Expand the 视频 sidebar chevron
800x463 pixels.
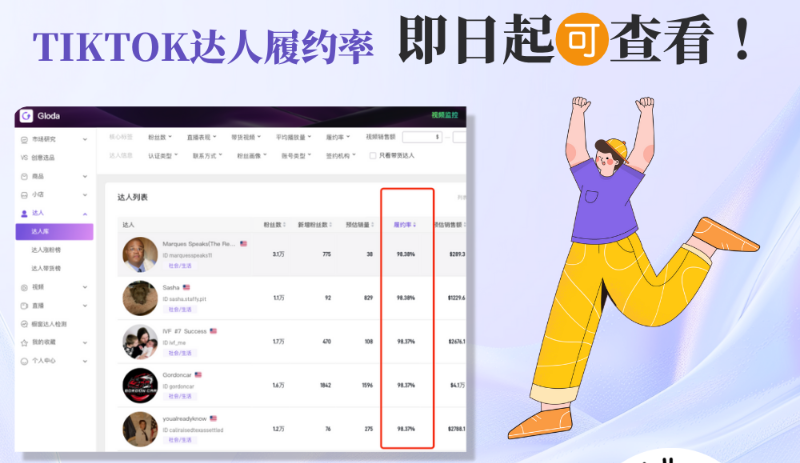85,287
